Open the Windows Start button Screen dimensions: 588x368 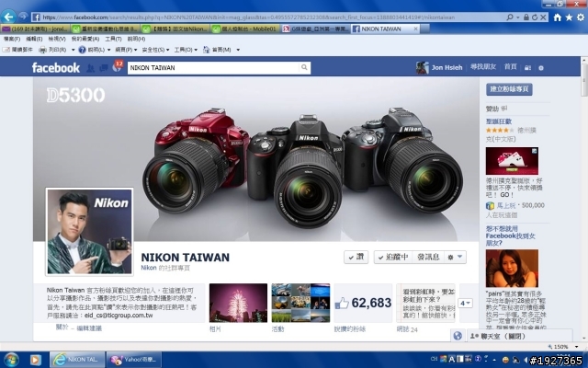[x=11, y=360]
